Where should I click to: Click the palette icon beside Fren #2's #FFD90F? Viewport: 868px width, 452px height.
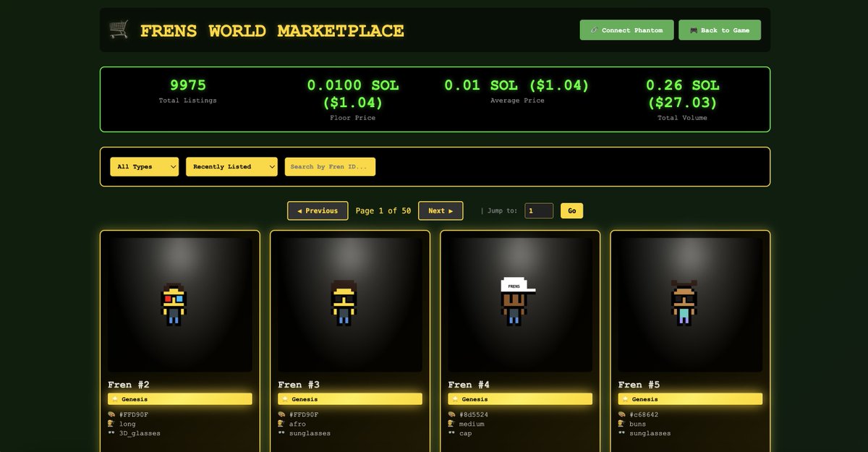(x=111, y=414)
